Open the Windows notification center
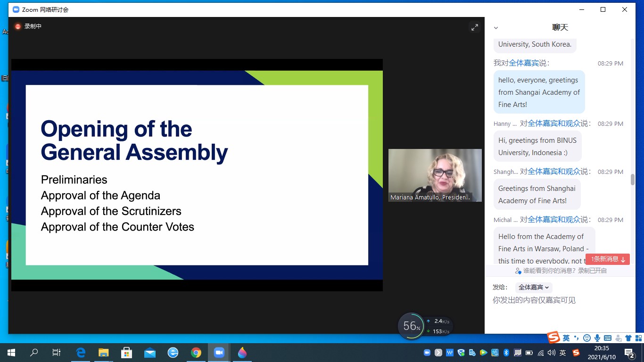 coord(629,353)
